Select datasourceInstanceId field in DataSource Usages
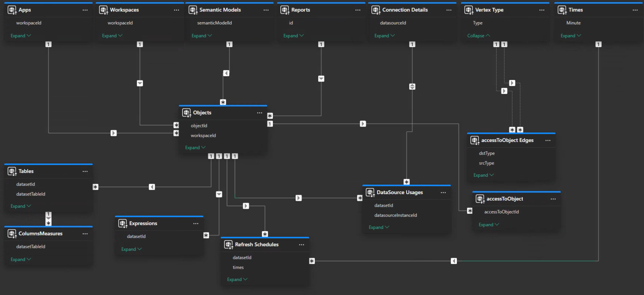 pyautogui.click(x=395, y=215)
